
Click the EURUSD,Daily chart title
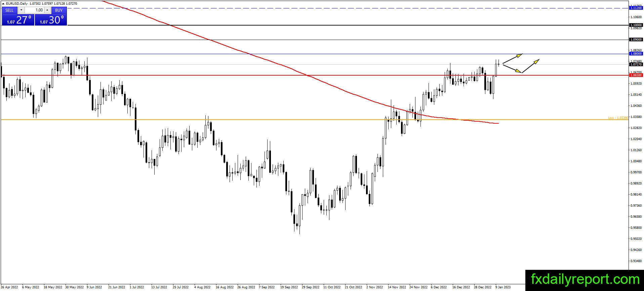pyautogui.click(x=17, y=3)
